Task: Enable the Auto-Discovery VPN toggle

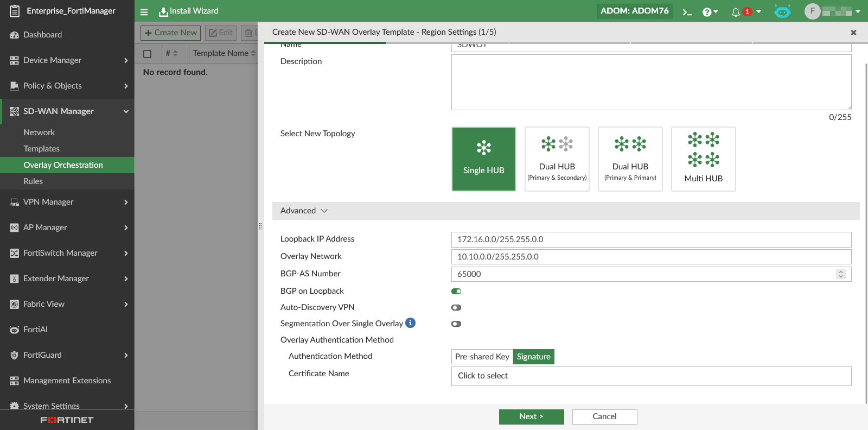Action: point(456,307)
